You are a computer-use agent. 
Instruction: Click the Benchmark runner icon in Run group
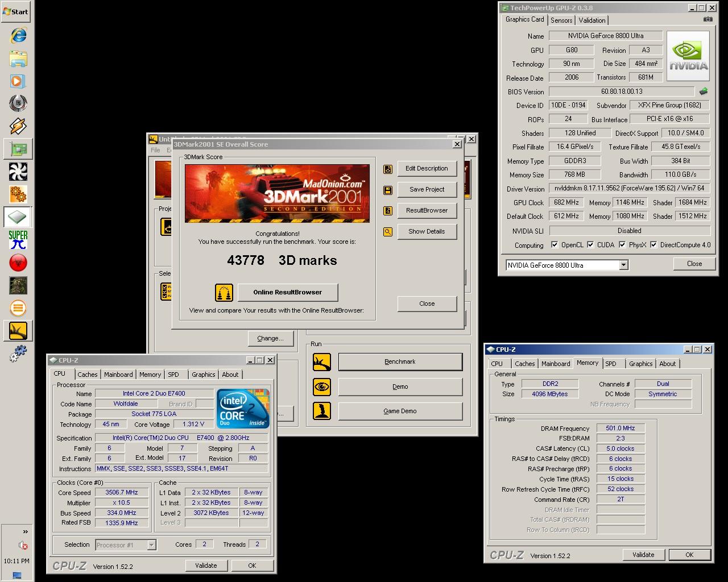pyautogui.click(x=322, y=362)
